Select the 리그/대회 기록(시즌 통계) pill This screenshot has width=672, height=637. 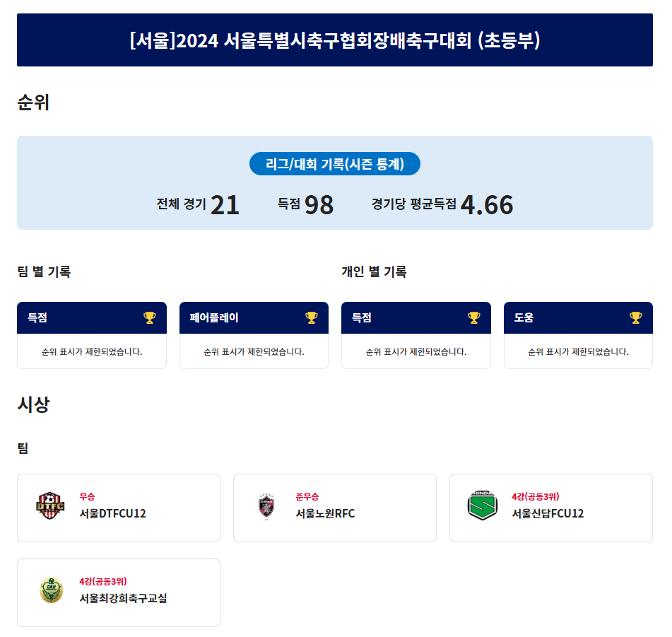335,164
